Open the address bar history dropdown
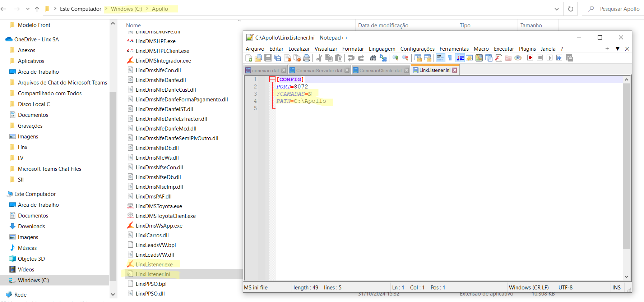 click(x=556, y=9)
